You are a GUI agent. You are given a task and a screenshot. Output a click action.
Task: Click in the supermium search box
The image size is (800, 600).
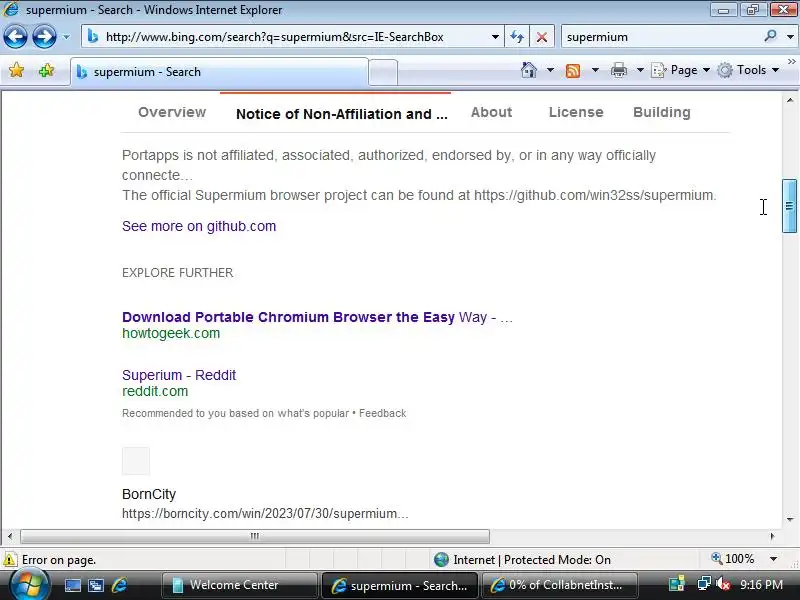(661, 37)
